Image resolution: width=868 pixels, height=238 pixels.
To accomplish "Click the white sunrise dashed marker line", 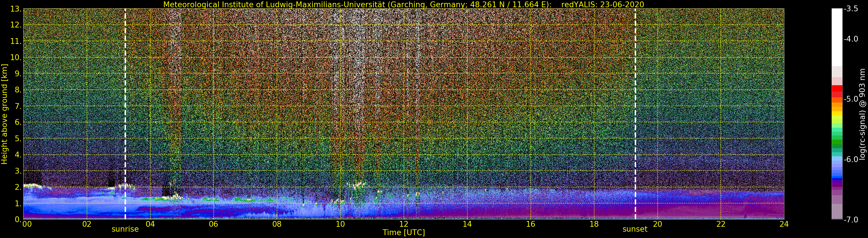I will (125, 114).
